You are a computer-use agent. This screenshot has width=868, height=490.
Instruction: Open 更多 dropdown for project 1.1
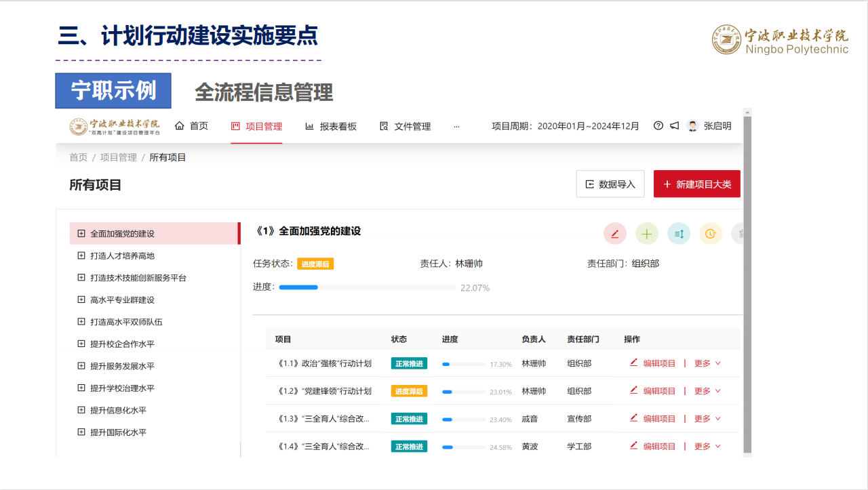[707, 363]
